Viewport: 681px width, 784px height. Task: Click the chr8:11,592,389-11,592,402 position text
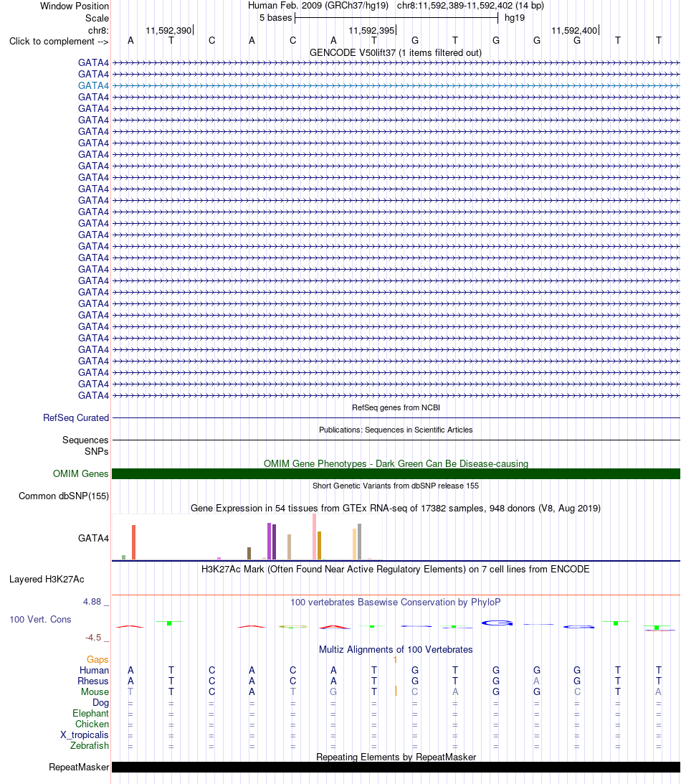(x=471, y=6)
